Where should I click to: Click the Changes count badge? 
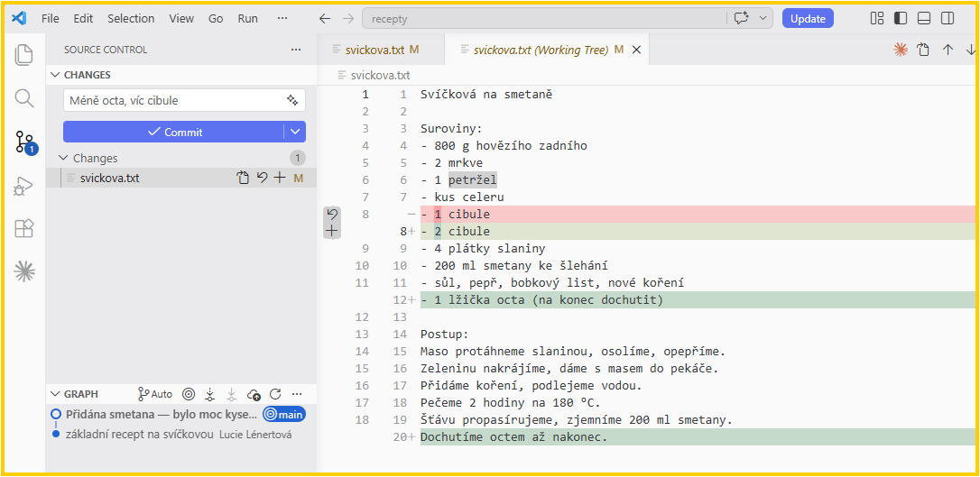tap(298, 158)
